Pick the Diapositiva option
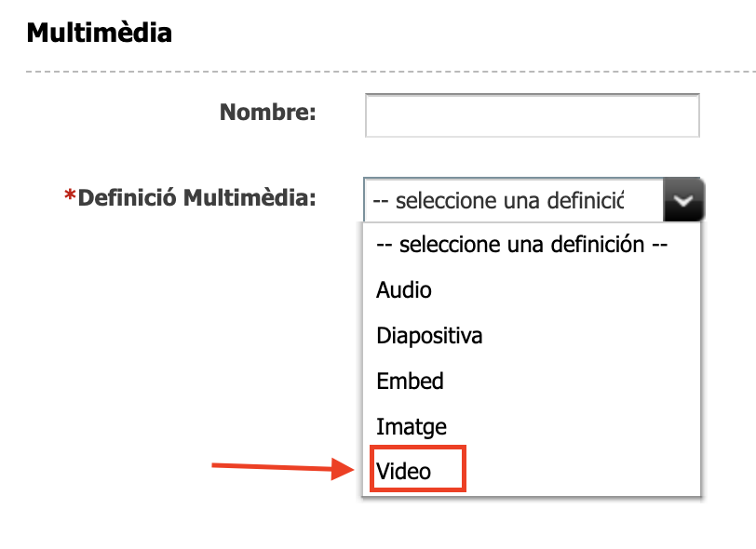This screenshot has height=549, width=756. point(429,336)
